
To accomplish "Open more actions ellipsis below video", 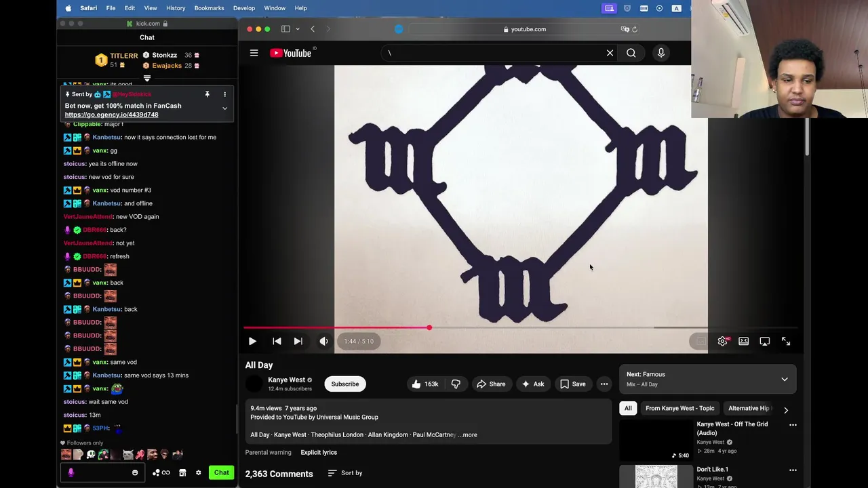I will pos(604,384).
